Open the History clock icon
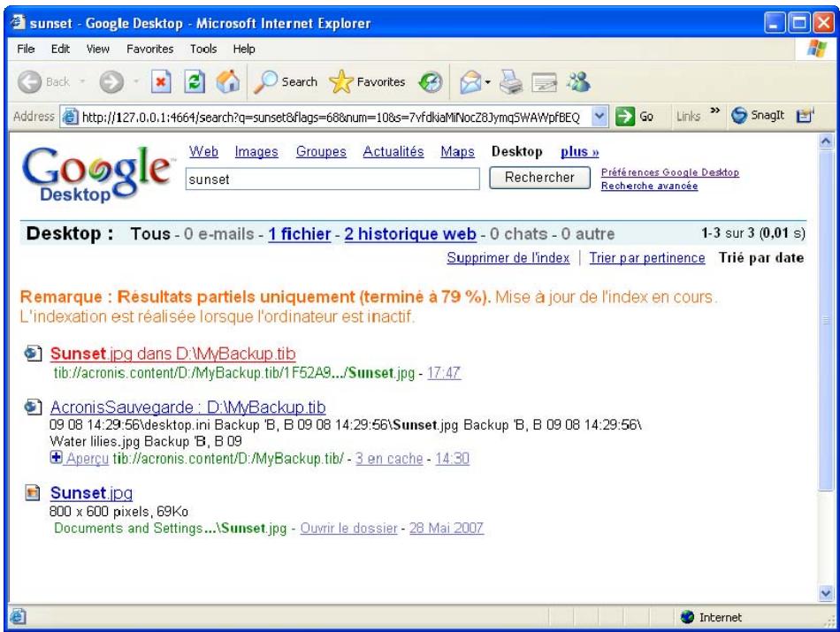The image size is (840, 632). 431,82
